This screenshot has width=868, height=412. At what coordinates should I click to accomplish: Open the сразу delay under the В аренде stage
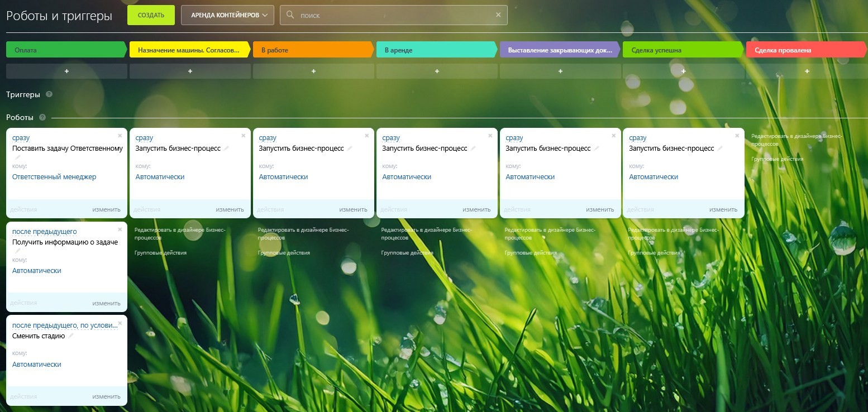tap(391, 138)
